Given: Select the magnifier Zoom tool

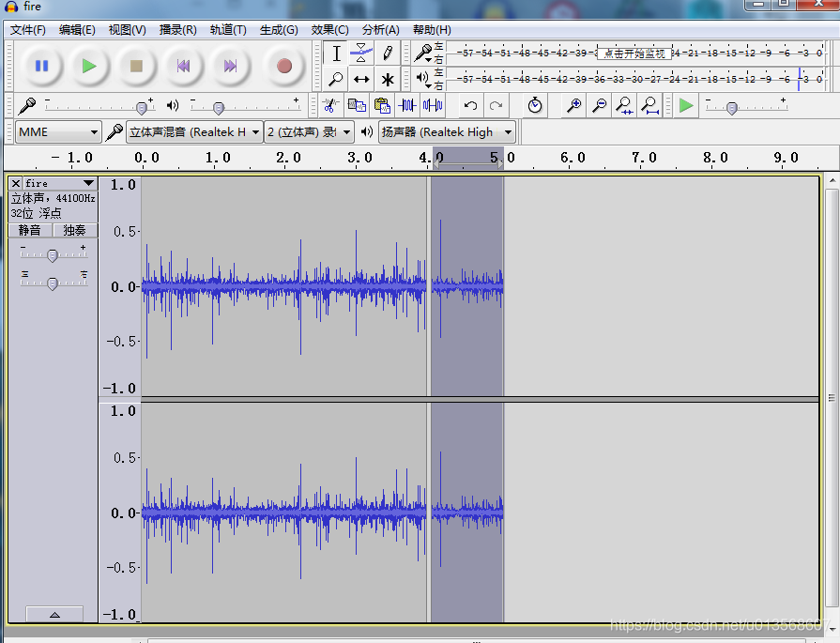Looking at the screenshot, I should pyautogui.click(x=336, y=79).
